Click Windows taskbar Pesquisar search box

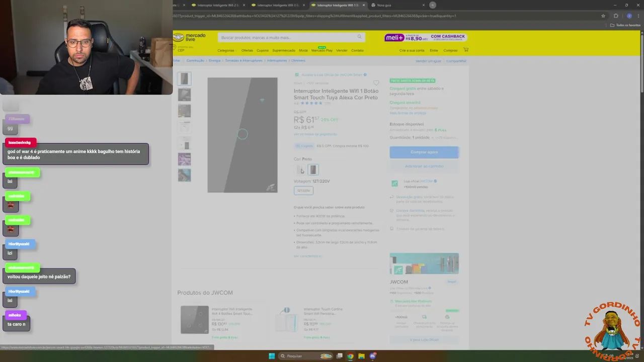coord(306,356)
